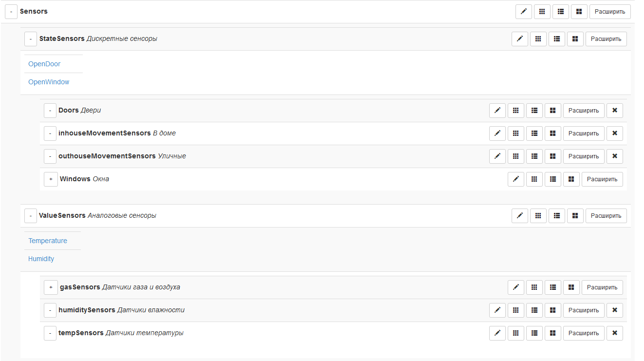Collapse the StateSensors section

(31, 39)
